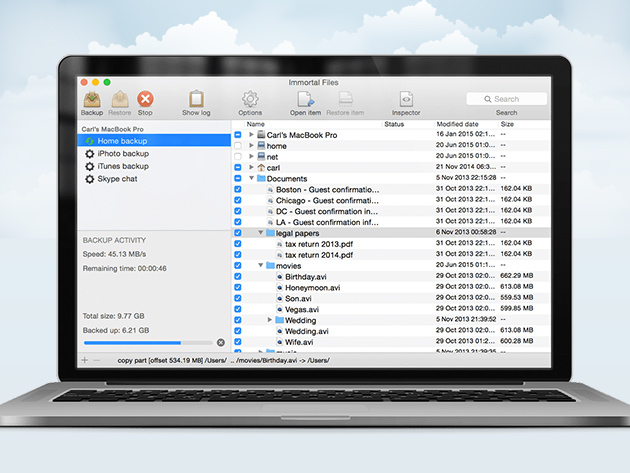The image size is (630, 473).
Task: Open the Show log clipboard icon
Action: 196,99
